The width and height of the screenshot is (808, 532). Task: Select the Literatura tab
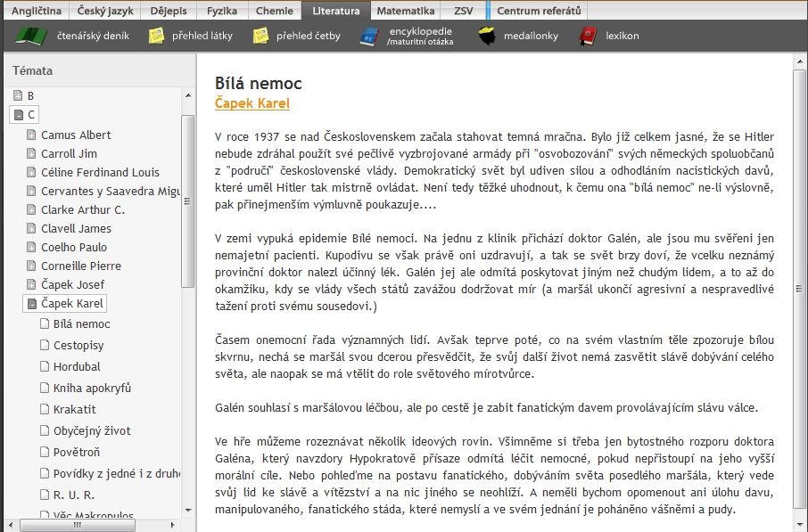(336, 11)
